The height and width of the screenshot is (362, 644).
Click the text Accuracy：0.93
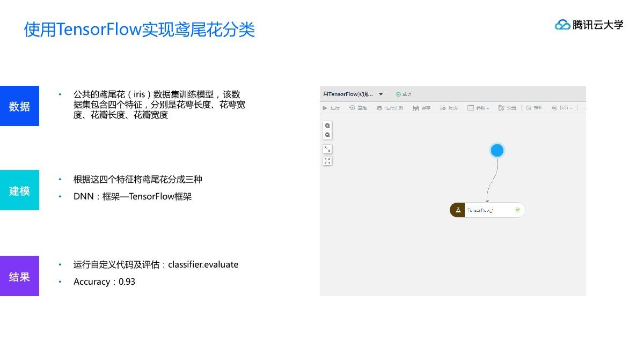104,282
